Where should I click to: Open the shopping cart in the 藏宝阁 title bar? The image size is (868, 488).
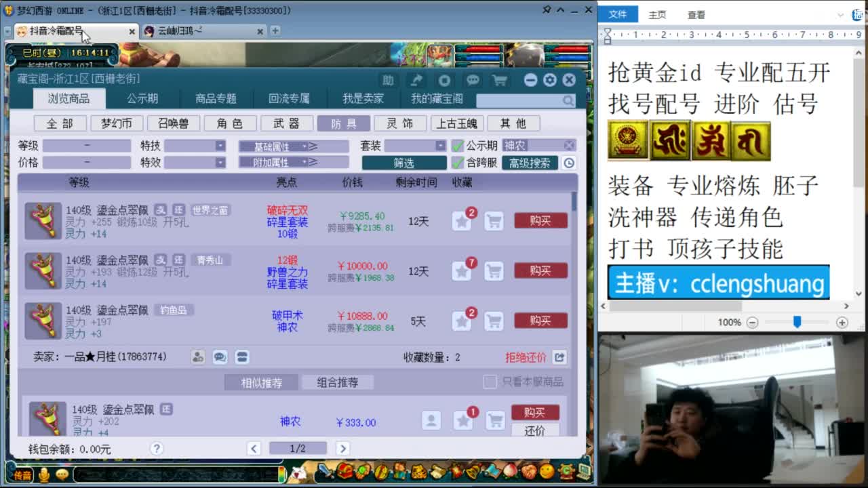[500, 80]
